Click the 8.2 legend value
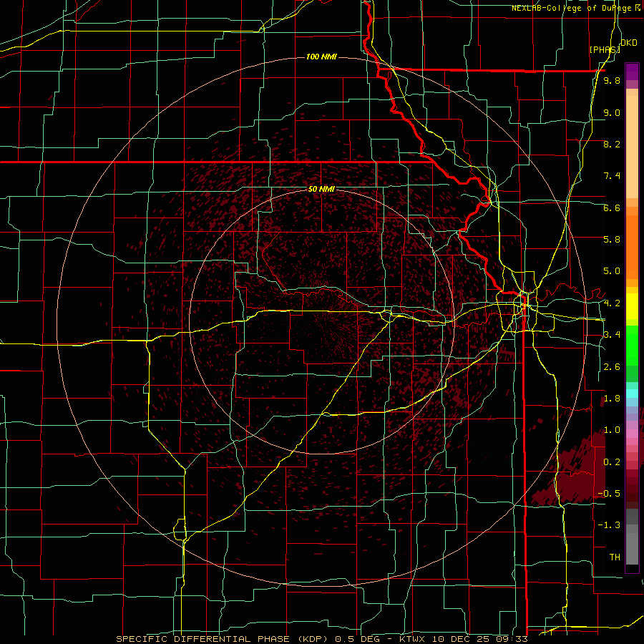The height and width of the screenshot is (644, 644). [612, 144]
